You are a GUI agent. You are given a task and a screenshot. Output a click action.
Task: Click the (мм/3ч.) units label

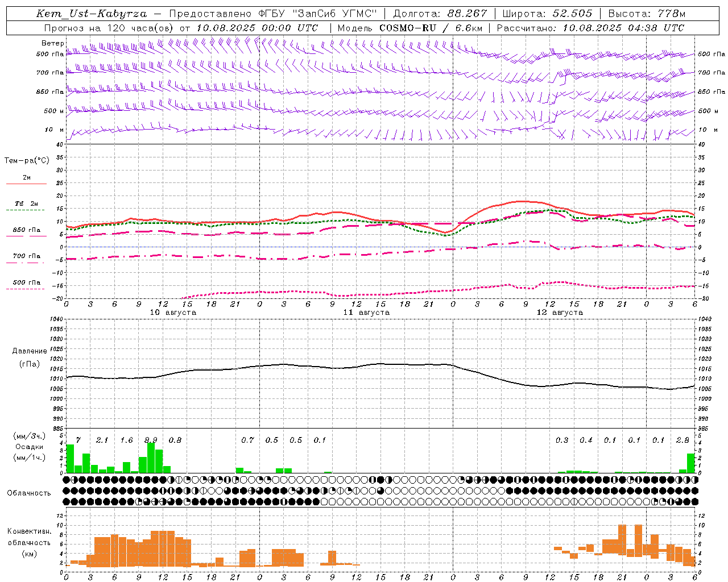click(x=29, y=436)
